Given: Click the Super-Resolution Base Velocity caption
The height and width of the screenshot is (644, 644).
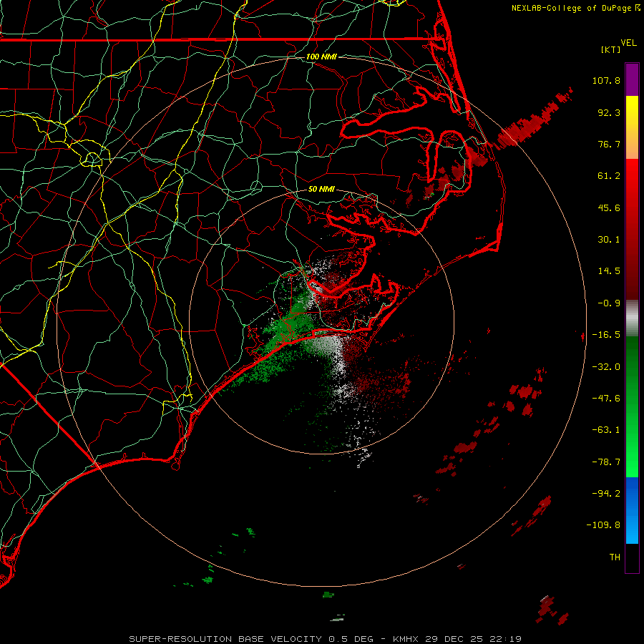Looking at the screenshot, I should pos(325,639).
